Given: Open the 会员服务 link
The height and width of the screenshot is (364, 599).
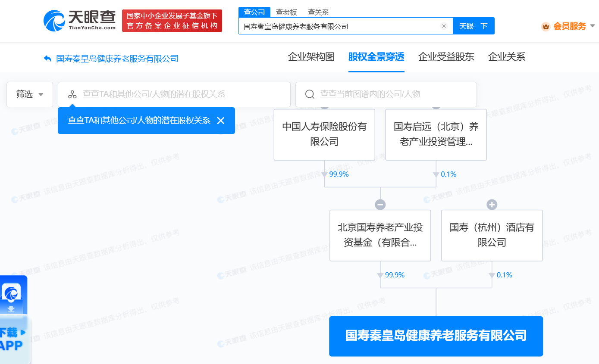Looking at the screenshot, I should (x=570, y=26).
